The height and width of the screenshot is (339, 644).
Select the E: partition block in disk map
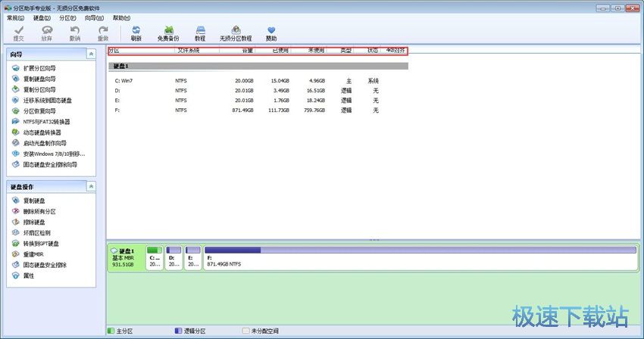click(x=193, y=257)
